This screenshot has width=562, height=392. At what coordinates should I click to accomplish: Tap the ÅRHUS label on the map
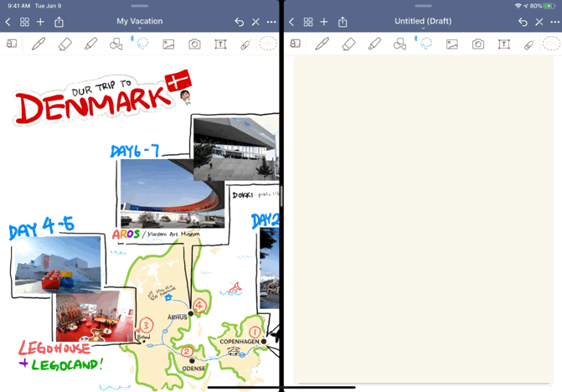pos(178,317)
